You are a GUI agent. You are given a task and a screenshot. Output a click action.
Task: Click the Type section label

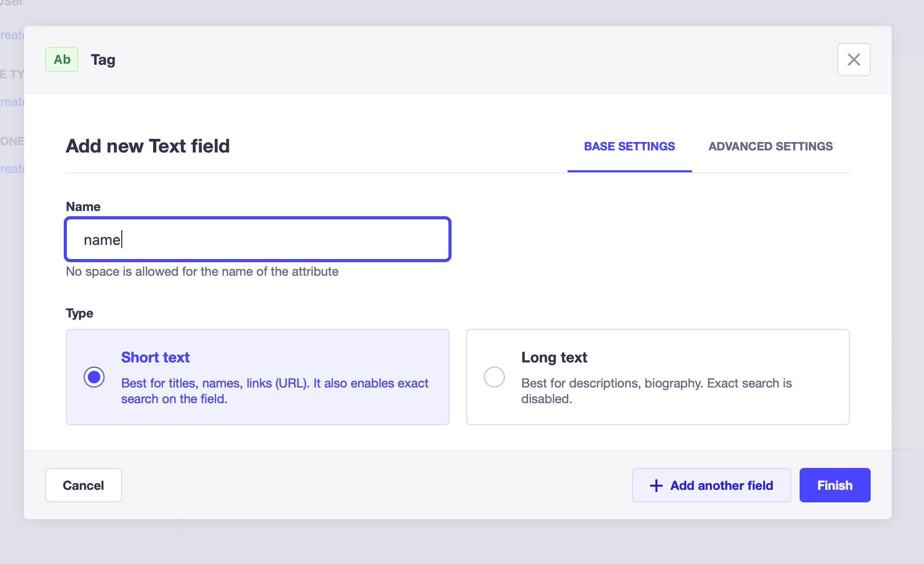pos(79,313)
